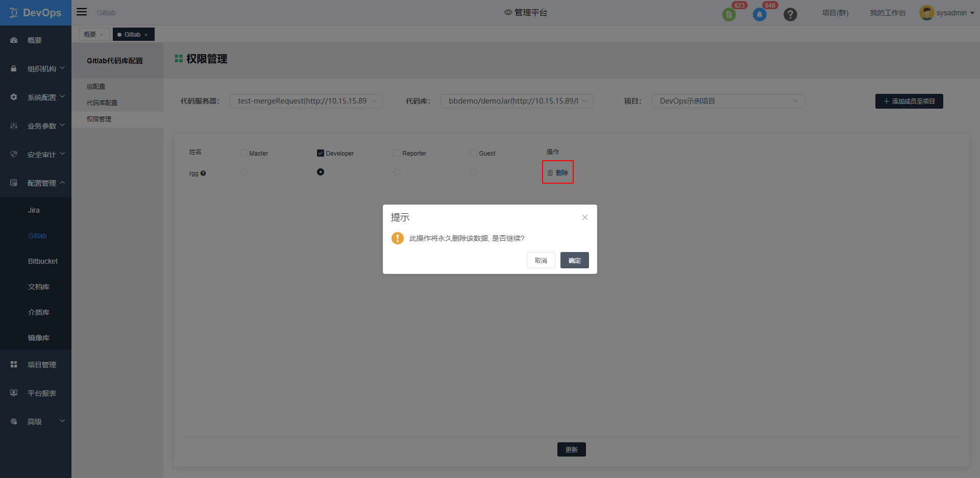Open the blue notification bell icon
Screen dimensions: 980x478
[x=759, y=14]
